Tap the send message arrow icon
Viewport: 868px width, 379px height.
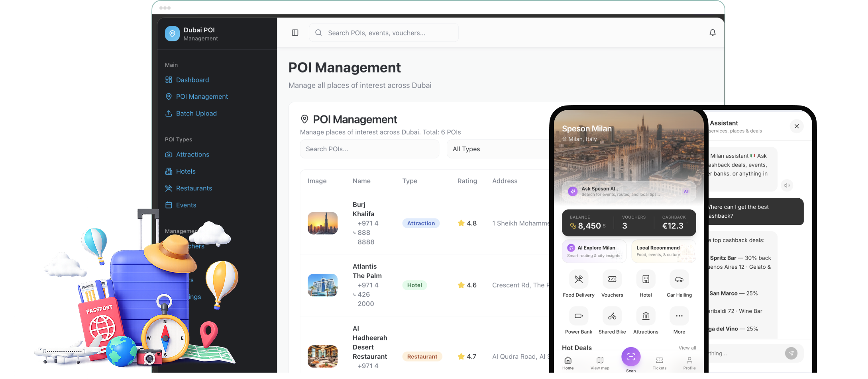(791, 353)
